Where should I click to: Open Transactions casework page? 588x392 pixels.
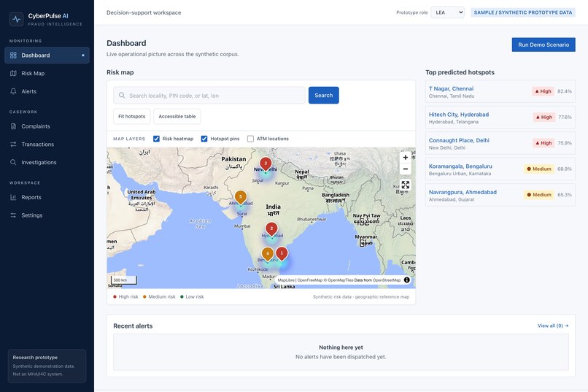[47, 144]
